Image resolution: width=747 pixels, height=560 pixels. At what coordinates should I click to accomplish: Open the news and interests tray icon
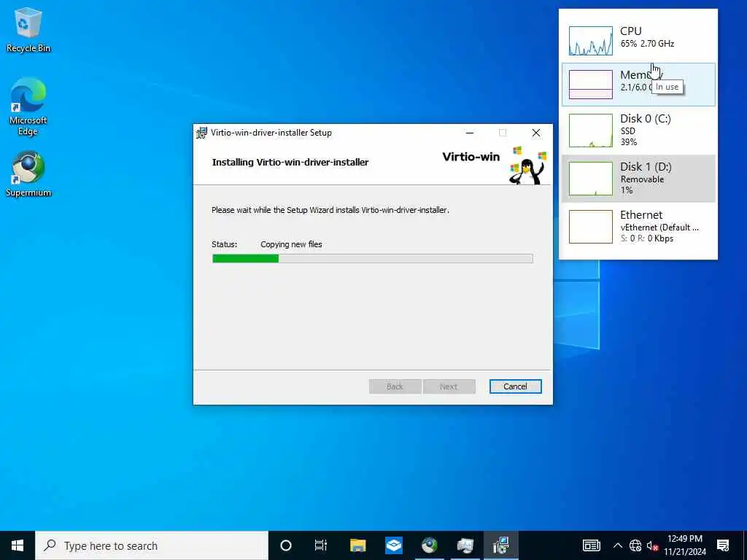[591, 545]
